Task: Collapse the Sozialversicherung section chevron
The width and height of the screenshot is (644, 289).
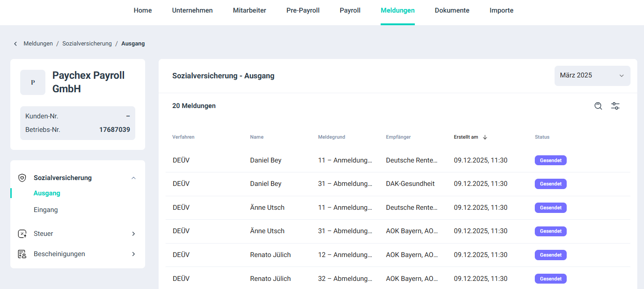Action: [133, 178]
